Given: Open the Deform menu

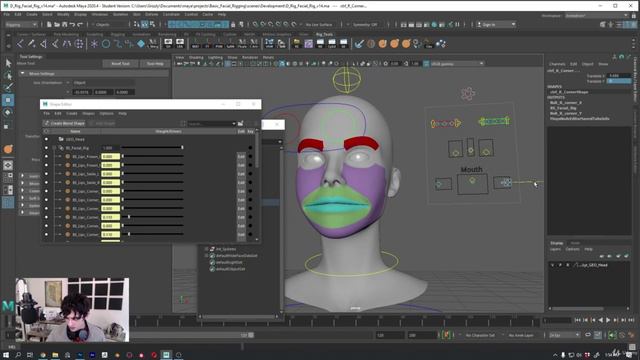Looking at the screenshot, I should click(151, 14).
